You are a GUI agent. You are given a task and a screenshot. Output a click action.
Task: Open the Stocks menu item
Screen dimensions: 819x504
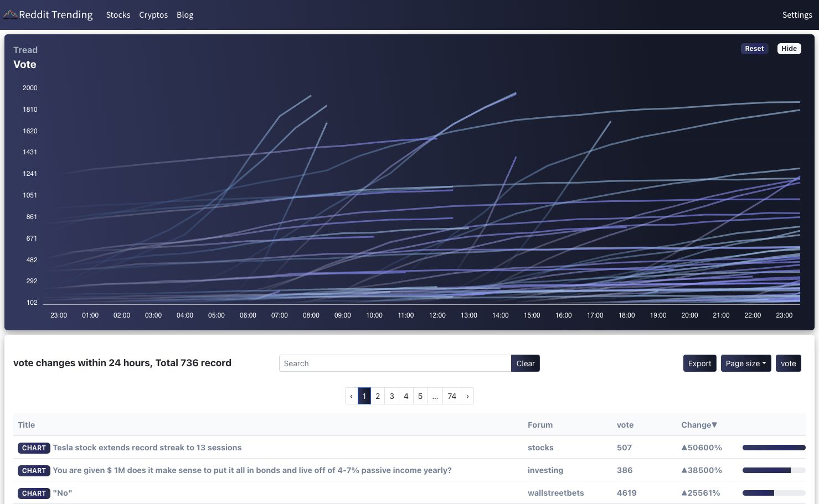click(118, 15)
